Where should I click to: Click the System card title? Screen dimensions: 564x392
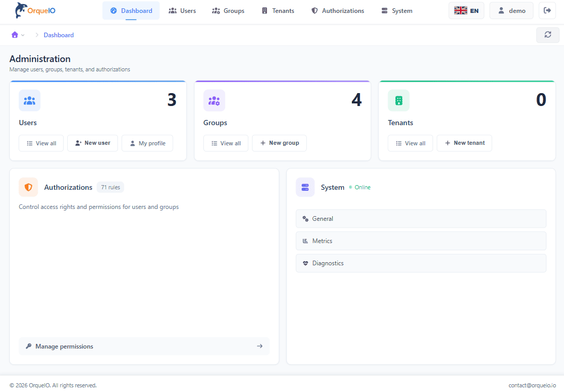pos(333,187)
